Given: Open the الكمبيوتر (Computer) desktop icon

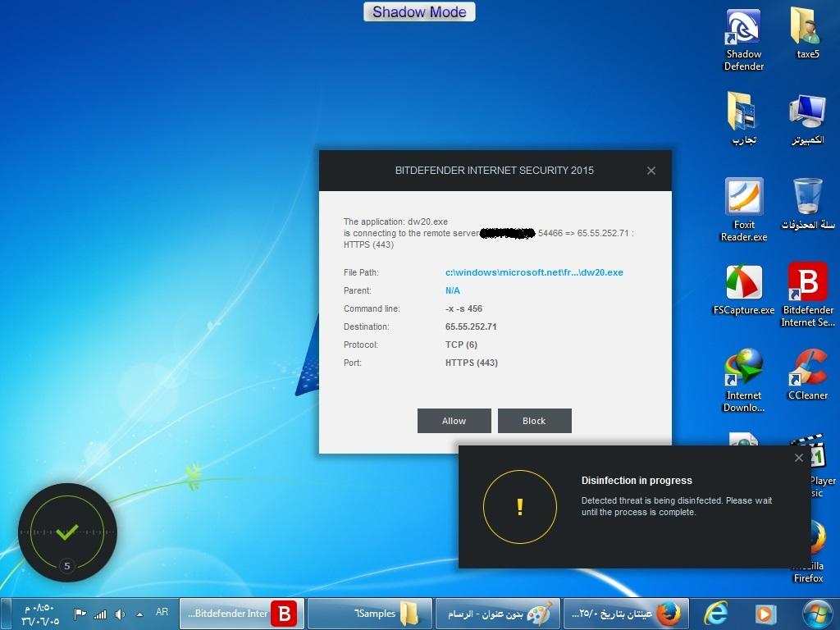Looking at the screenshot, I should click(807, 118).
